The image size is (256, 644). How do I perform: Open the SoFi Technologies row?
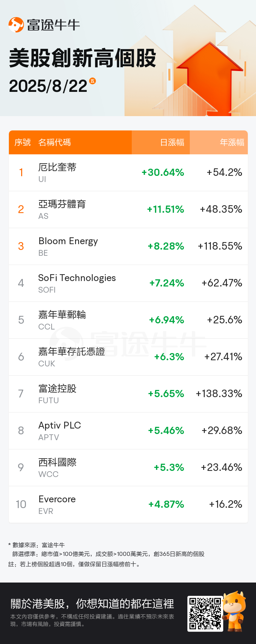click(x=128, y=283)
